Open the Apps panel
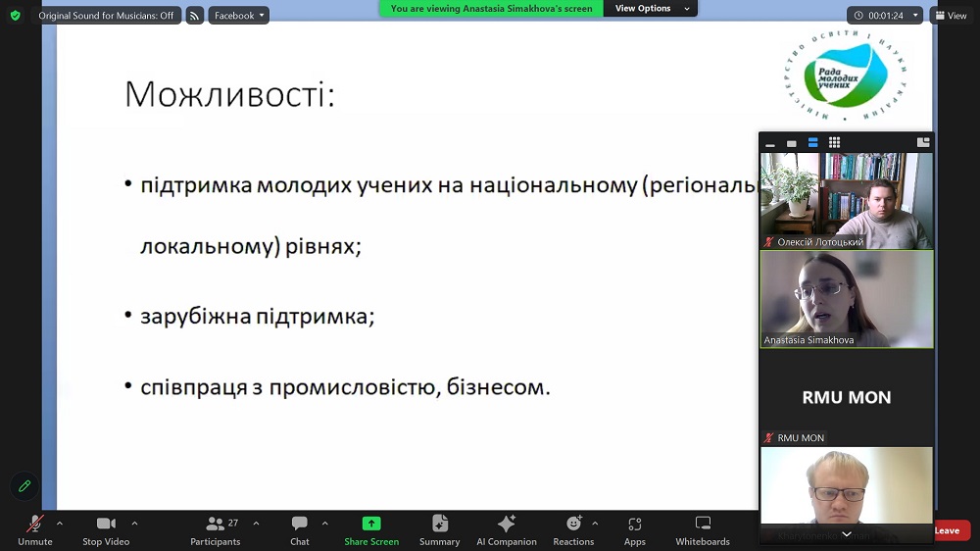Image resolution: width=980 pixels, height=551 pixels. coord(635,529)
